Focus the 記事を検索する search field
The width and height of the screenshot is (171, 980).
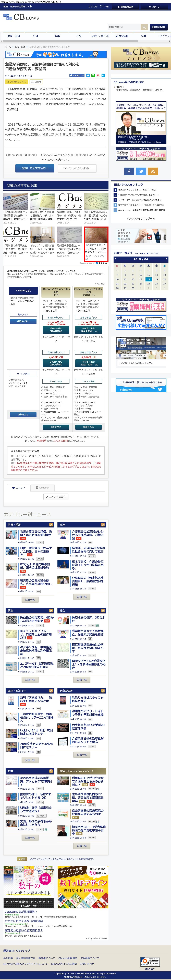click(x=124, y=27)
